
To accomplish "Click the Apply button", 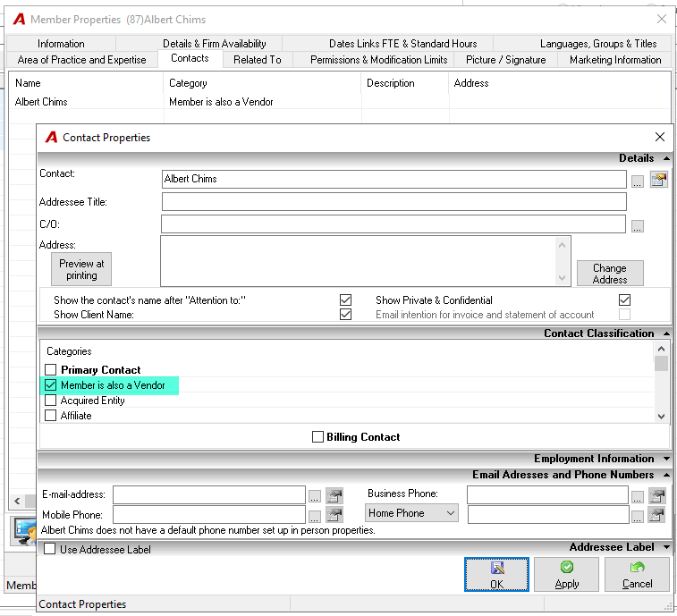I will coord(566,574).
